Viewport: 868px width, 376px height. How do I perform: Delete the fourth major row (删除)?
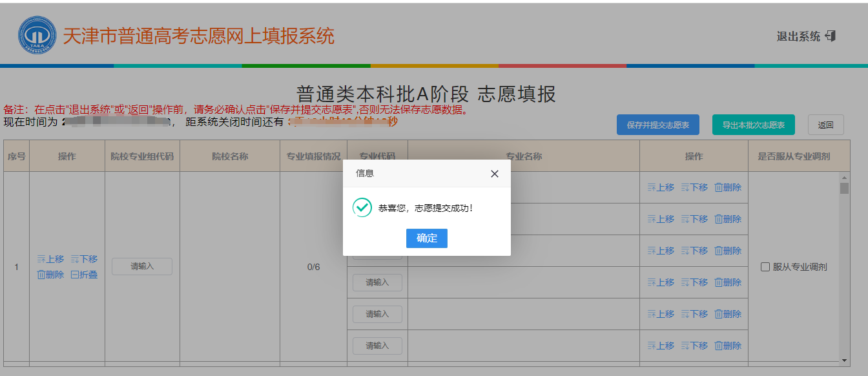coord(728,282)
